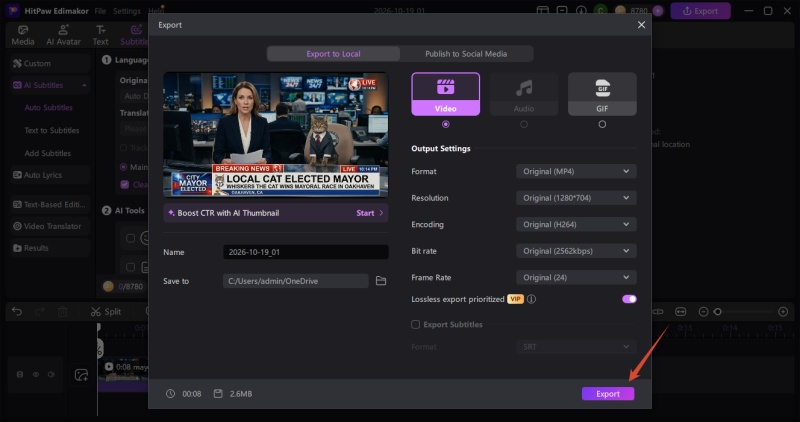Toggle Lossless export prioritized switch
The height and width of the screenshot is (422, 800).
point(629,299)
